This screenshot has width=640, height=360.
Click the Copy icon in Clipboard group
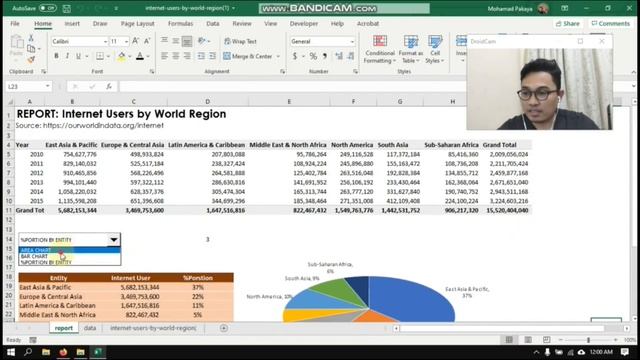click(31, 49)
